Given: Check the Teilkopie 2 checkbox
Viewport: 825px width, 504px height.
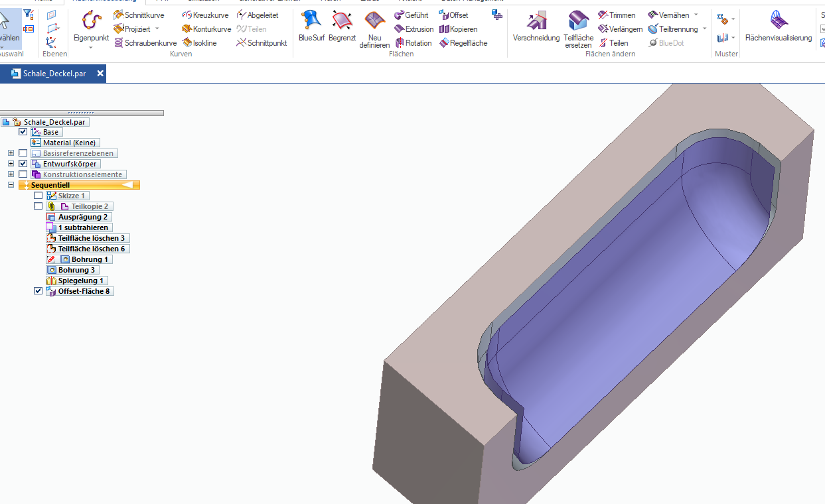Looking at the screenshot, I should tap(38, 206).
